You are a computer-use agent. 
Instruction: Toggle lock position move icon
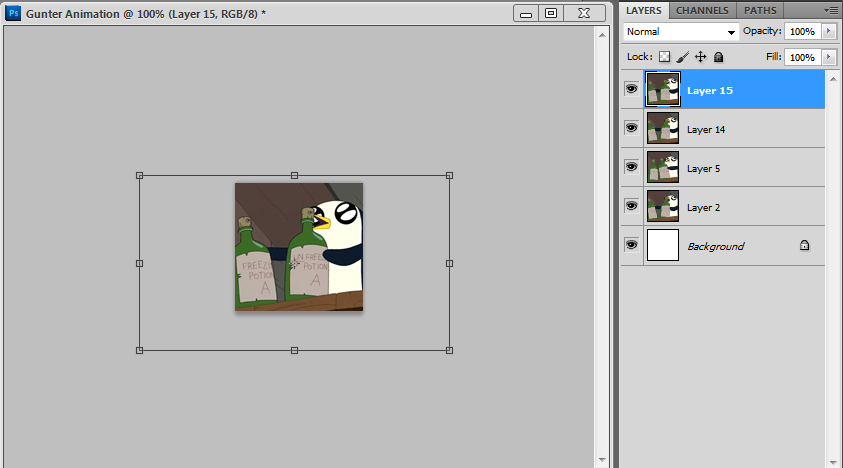(x=701, y=56)
